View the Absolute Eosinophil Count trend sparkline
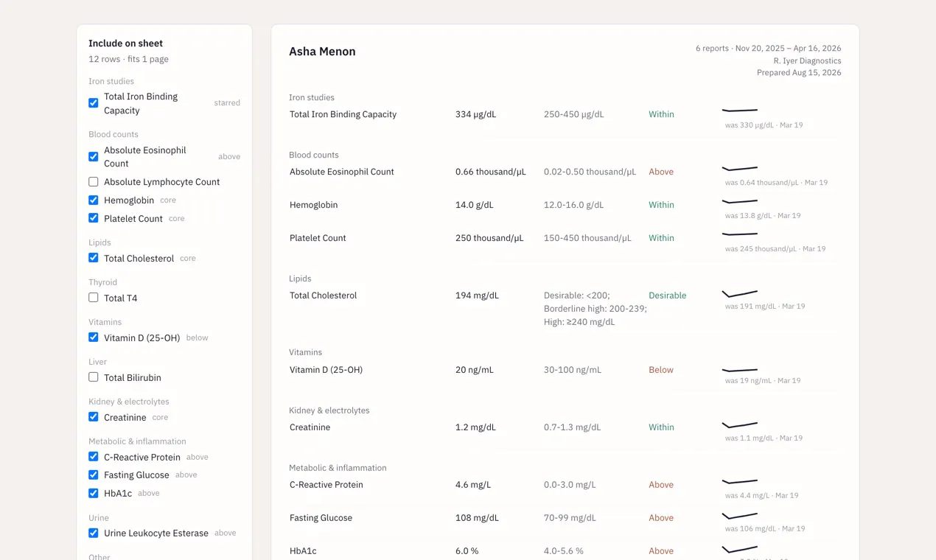Screen dimensions: 936x560 740,168
